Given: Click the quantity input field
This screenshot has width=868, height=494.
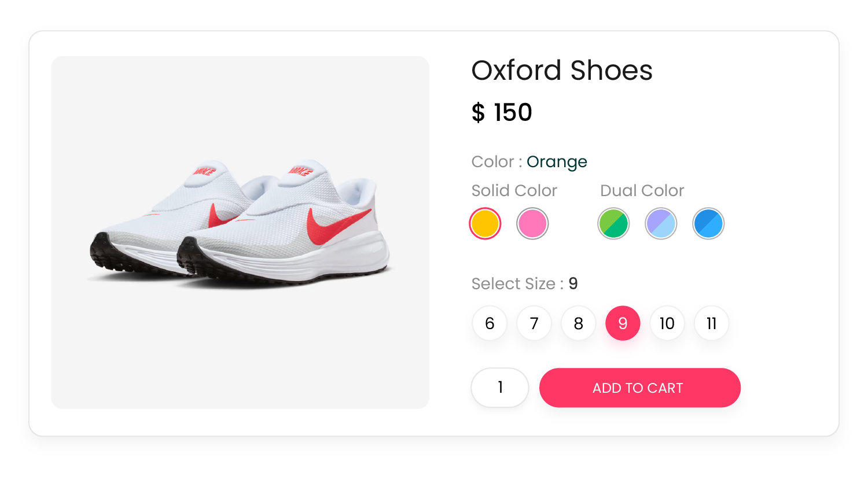Looking at the screenshot, I should pyautogui.click(x=500, y=388).
